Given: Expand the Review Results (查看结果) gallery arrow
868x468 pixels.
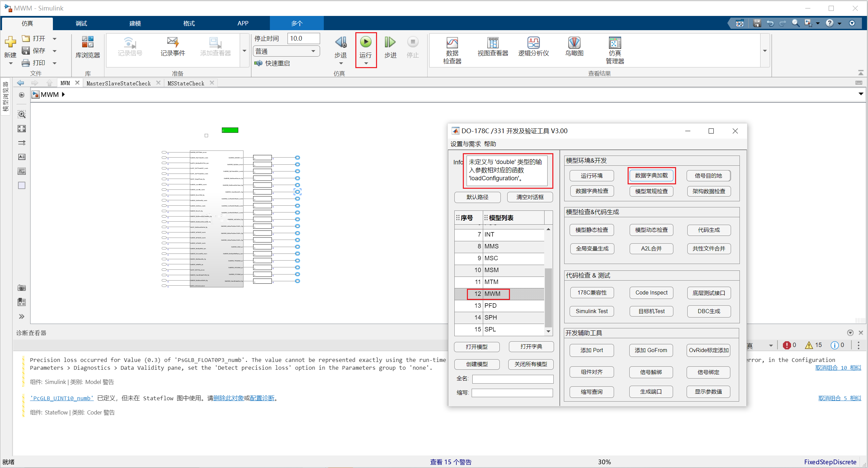Looking at the screenshot, I should pos(765,51).
